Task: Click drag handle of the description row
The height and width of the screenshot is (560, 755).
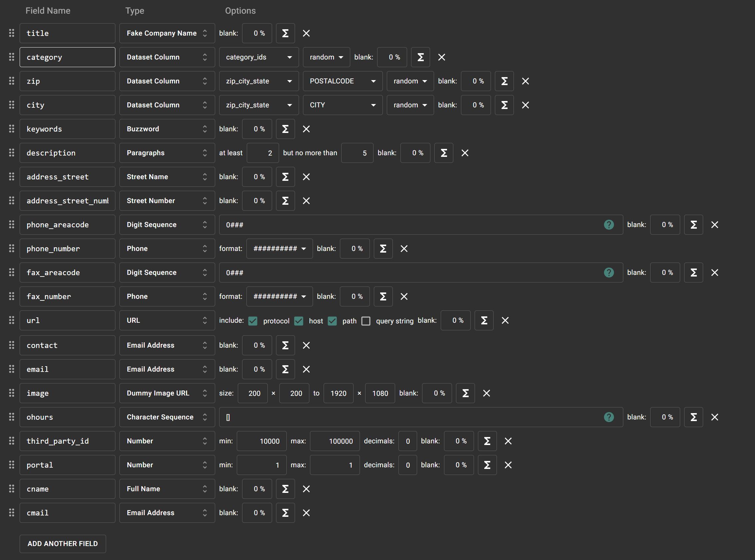Action: 12,153
